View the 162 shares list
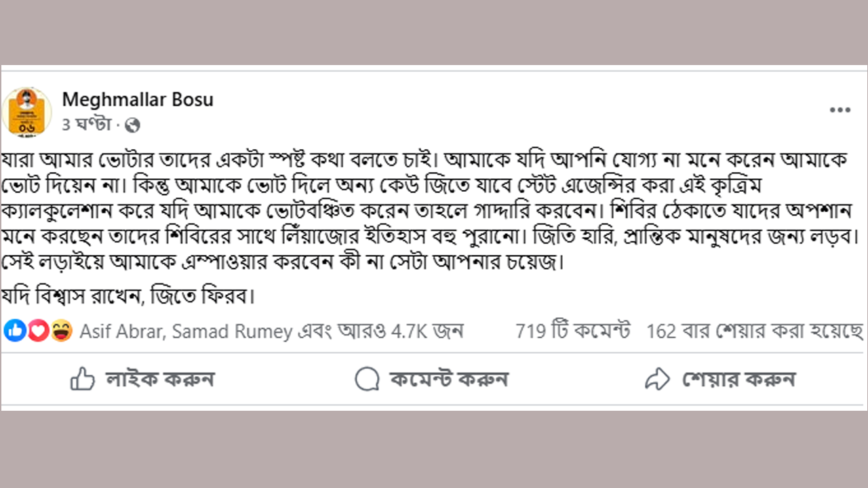This screenshot has width=868, height=488. [x=754, y=331]
